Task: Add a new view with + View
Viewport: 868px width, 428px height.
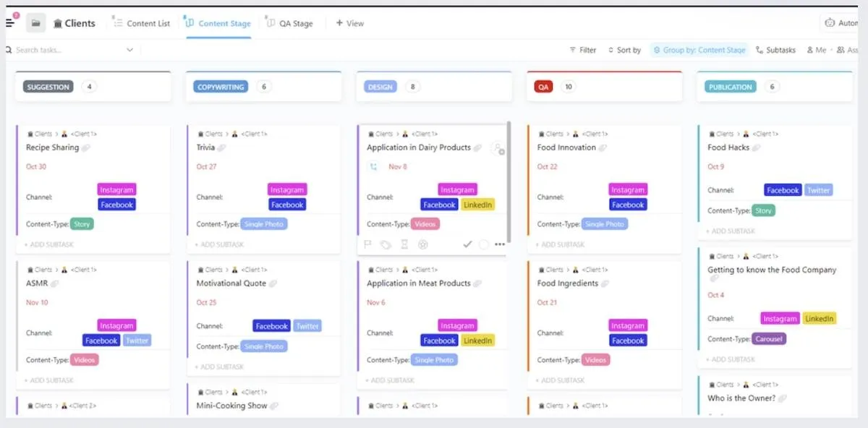Action: pyautogui.click(x=350, y=23)
